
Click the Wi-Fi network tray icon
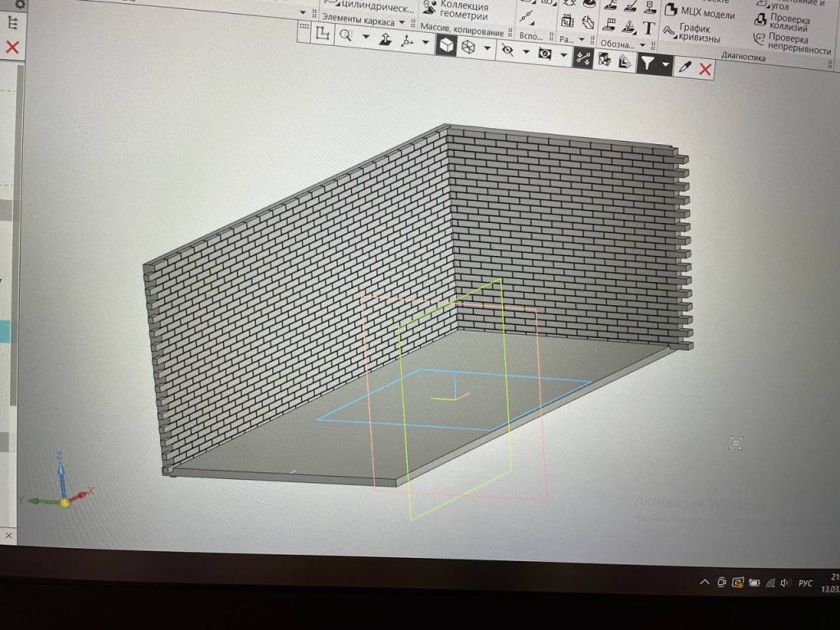point(770,583)
